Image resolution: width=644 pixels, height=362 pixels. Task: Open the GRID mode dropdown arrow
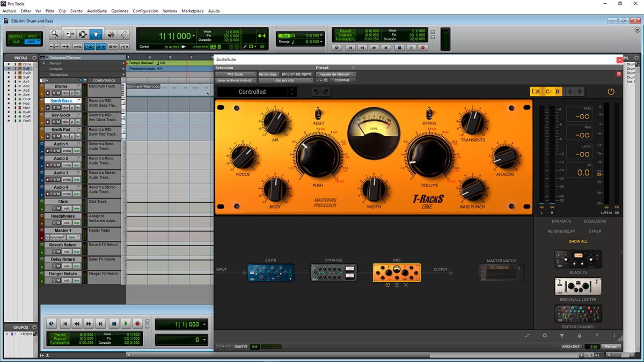(x=39, y=41)
